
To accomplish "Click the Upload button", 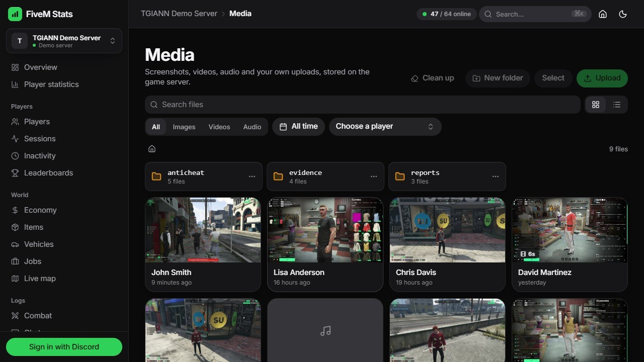I will pyautogui.click(x=602, y=78).
